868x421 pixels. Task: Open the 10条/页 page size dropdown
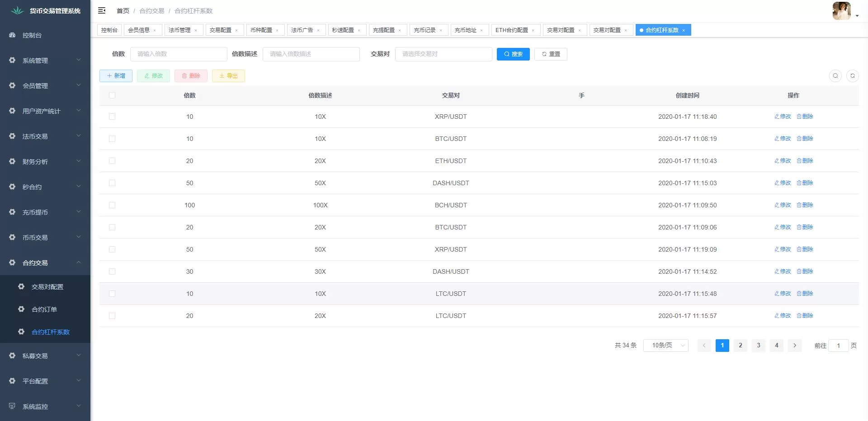click(665, 346)
